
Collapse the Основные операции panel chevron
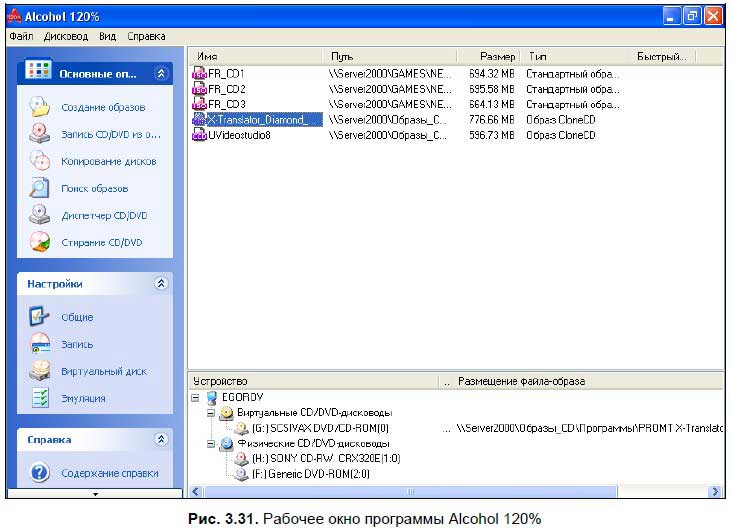pyautogui.click(x=161, y=73)
